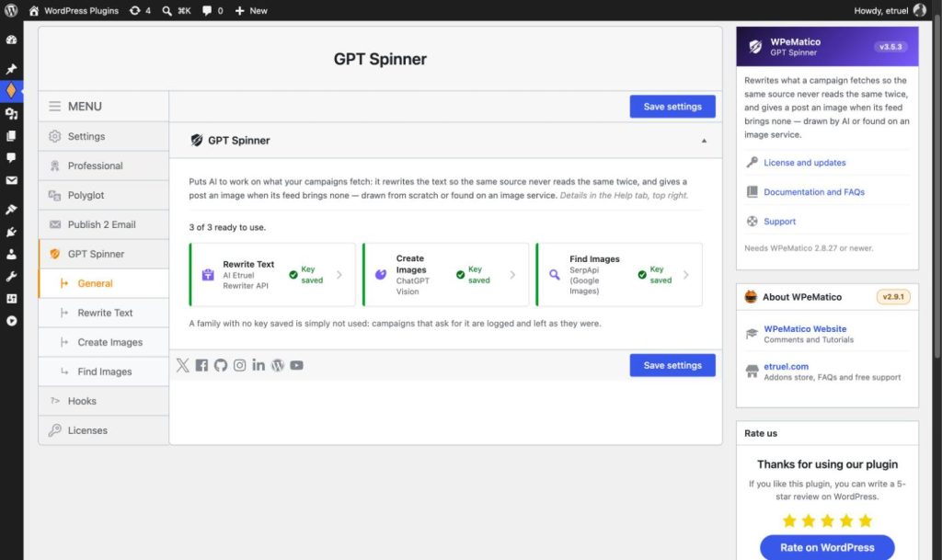Open Dashboard in the admin sidebar

click(x=11, y=40)
